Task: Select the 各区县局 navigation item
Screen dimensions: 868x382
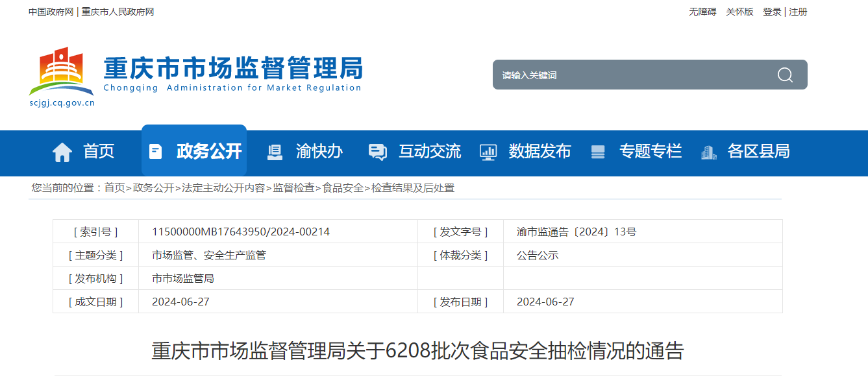Action: [758, 152]
